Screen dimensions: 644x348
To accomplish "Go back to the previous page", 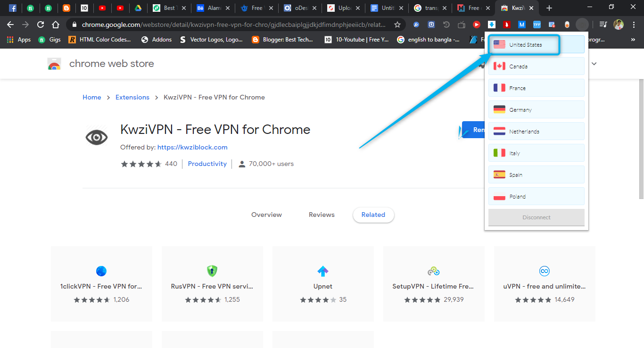I will [10, 25].
